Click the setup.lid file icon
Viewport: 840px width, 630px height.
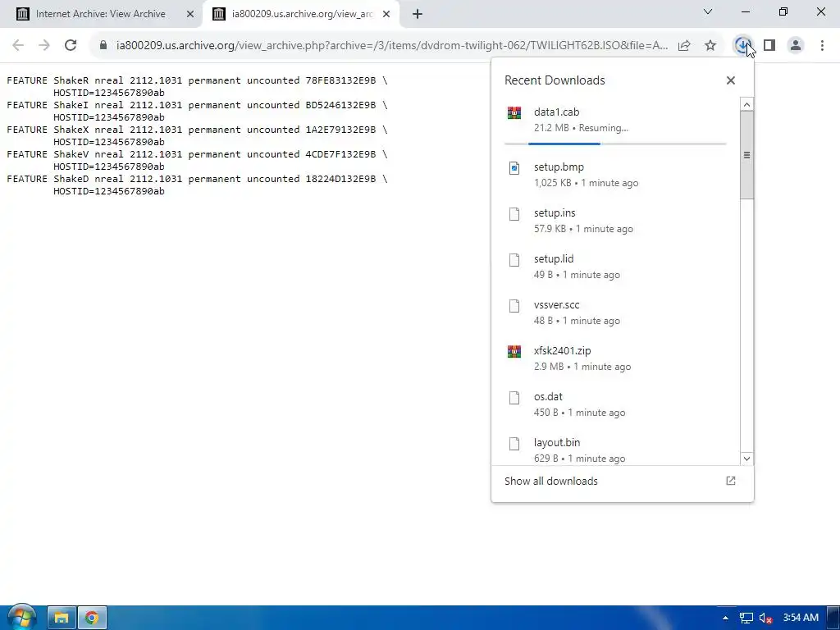click(x=514, y=260)
